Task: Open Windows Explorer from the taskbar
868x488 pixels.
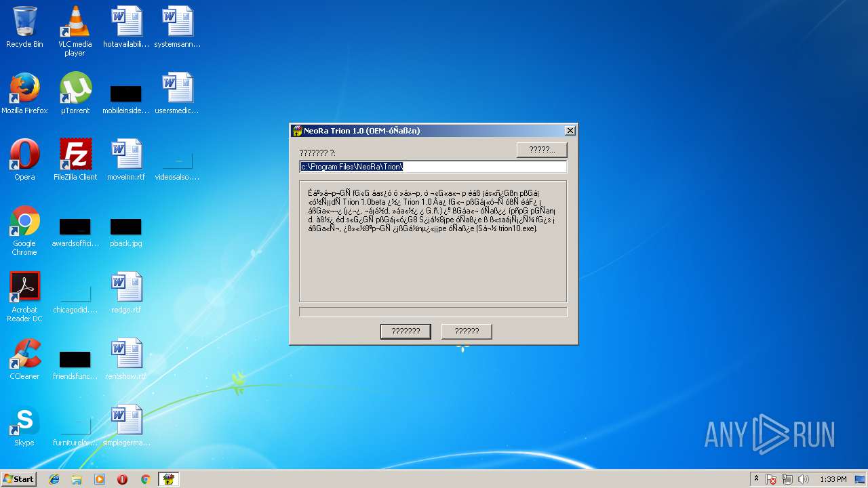Action: pos(77,479)
